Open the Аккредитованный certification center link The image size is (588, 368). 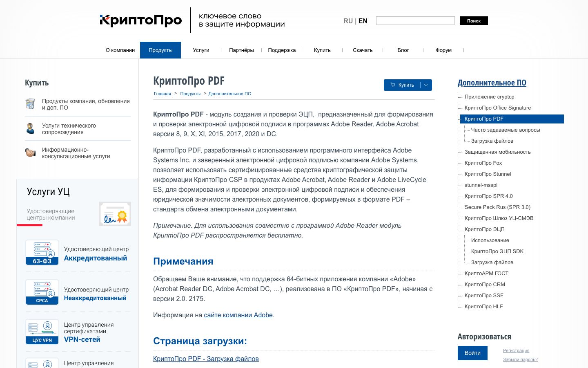coord(96,258)
